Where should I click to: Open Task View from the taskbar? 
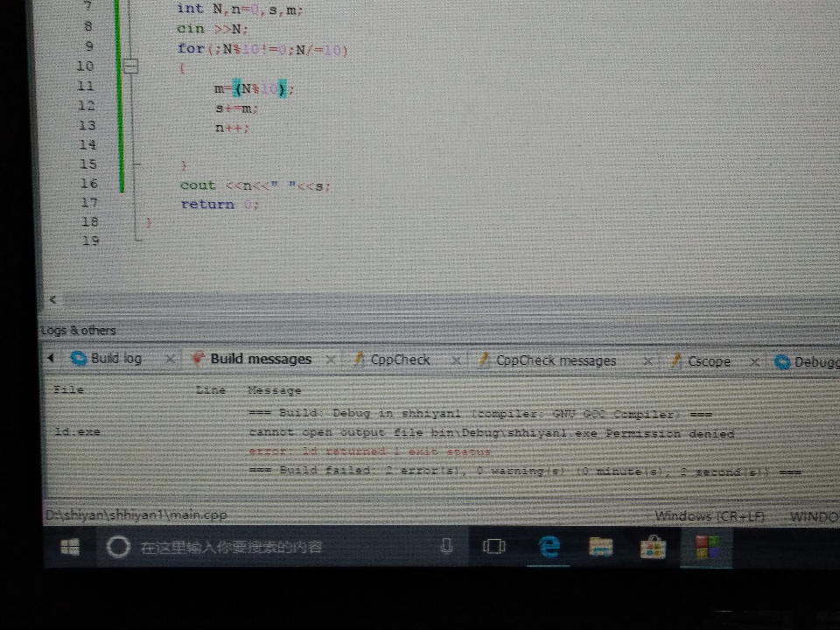click(x=493, y=546)
